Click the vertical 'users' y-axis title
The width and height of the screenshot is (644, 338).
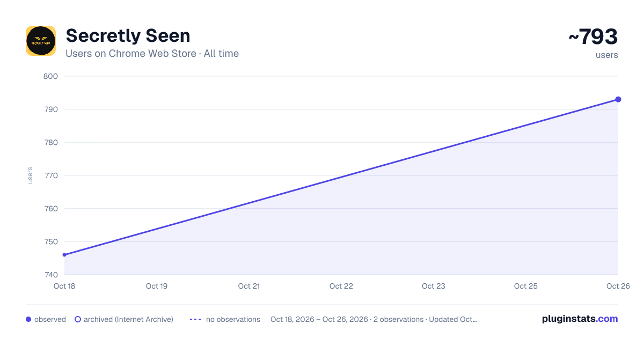click(x=30, y=175)
